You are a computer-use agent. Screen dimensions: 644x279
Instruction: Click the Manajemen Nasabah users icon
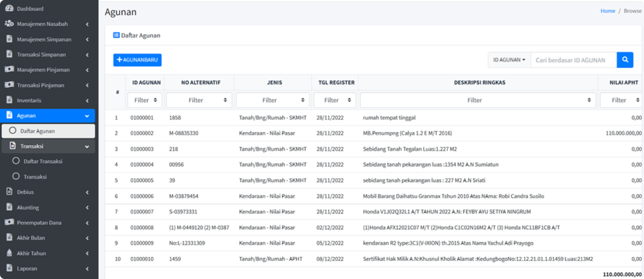click(x=9, y=24)
